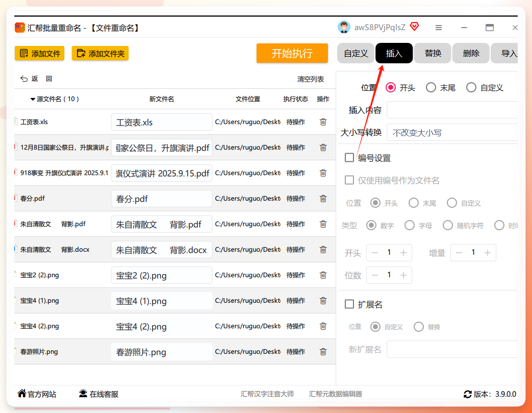This screenshot has height=413, width=532.
Task: Click trash icon for 春游照片.png
Action: point(323,352)
